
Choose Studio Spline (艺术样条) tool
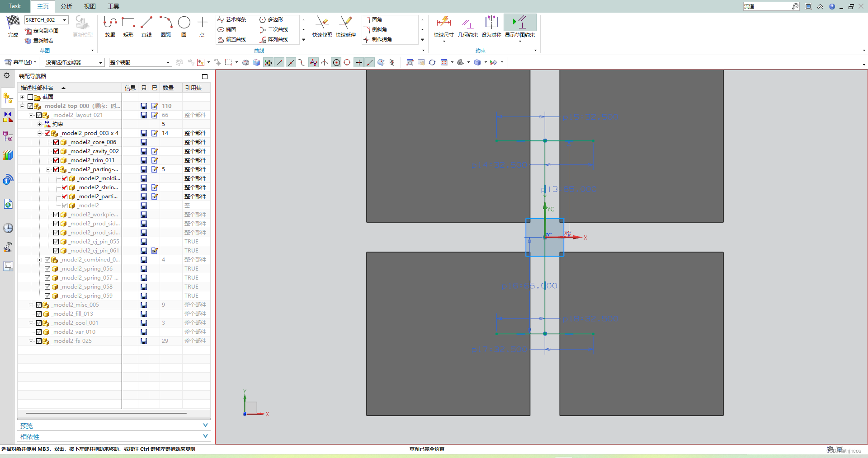coord(232,19)
